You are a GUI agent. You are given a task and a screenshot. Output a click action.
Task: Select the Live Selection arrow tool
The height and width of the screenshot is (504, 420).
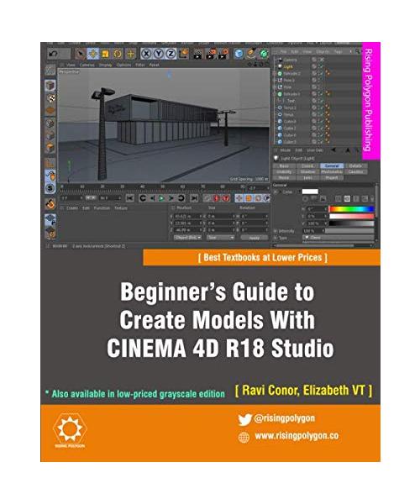81,54
